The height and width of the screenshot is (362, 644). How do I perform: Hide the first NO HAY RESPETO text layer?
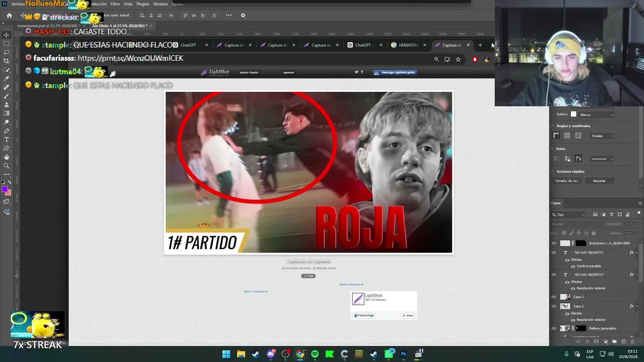554,252
